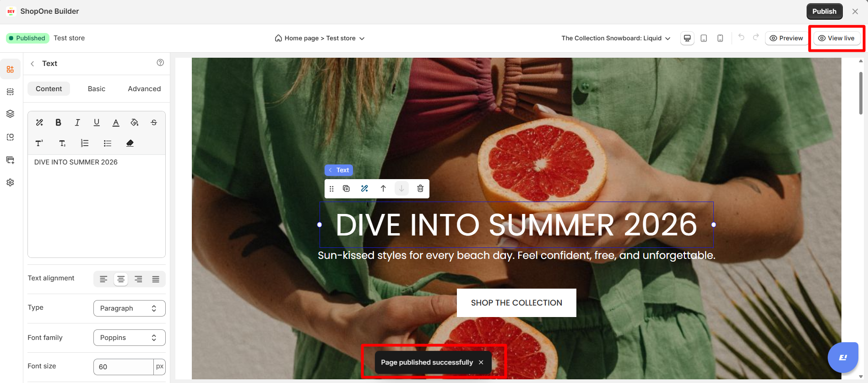Toggle italic formatting icon
Viewport: 868px width, 383px height.
tap(77, 122)
